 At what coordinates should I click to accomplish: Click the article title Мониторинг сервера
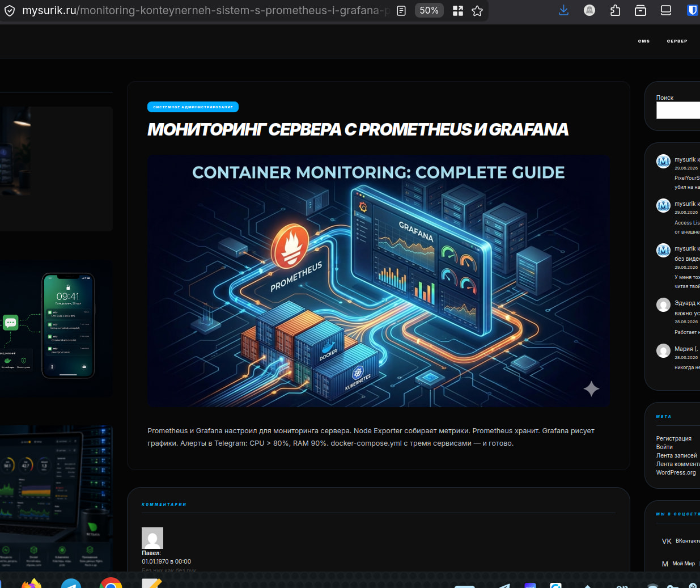[x=358, y=129]
